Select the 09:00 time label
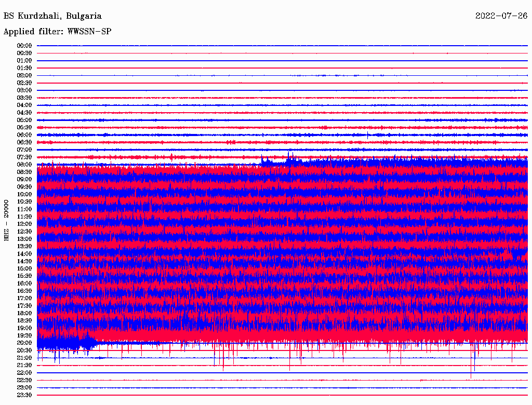 coord(24,180)
